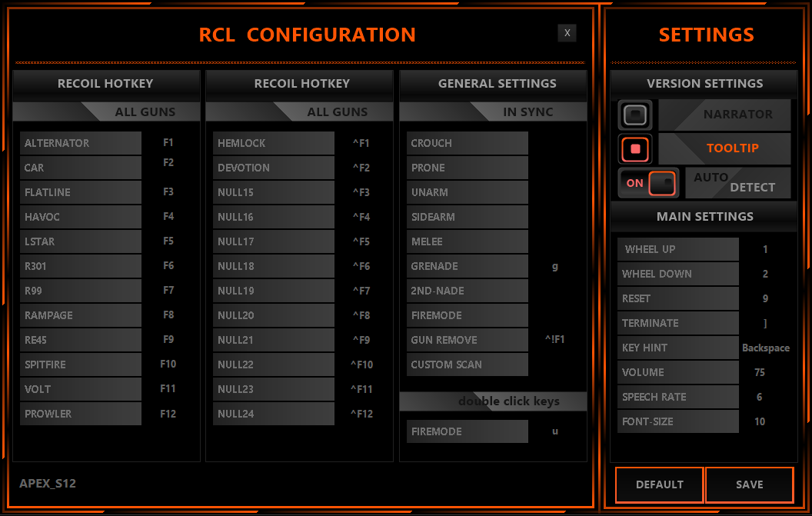This screenshot has height=516, width=812.
Task: Toggle the Tooltip checkbox
Action: click(635, 148)
